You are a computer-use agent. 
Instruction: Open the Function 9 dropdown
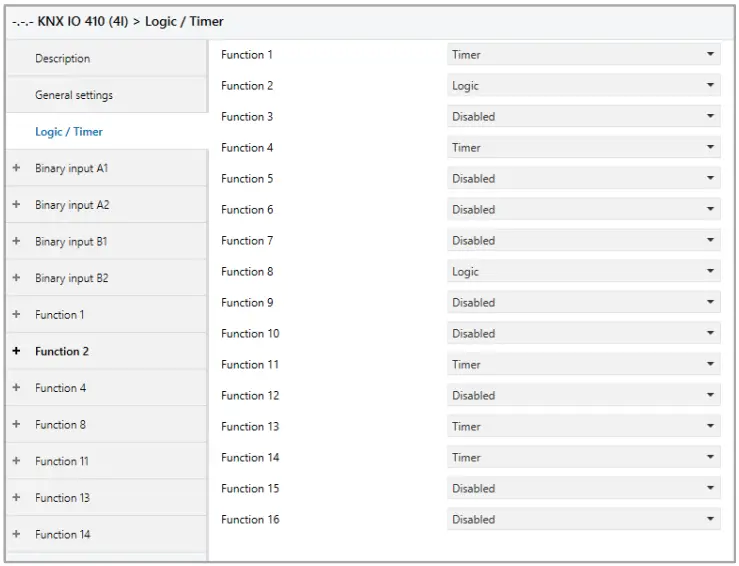(583, 303)
